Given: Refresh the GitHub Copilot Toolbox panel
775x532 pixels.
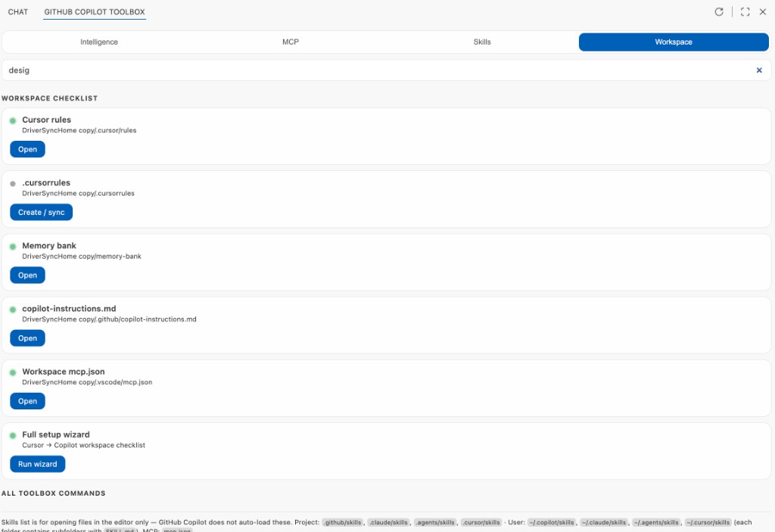Looking at the screenshot, I should tap(719, 11).
